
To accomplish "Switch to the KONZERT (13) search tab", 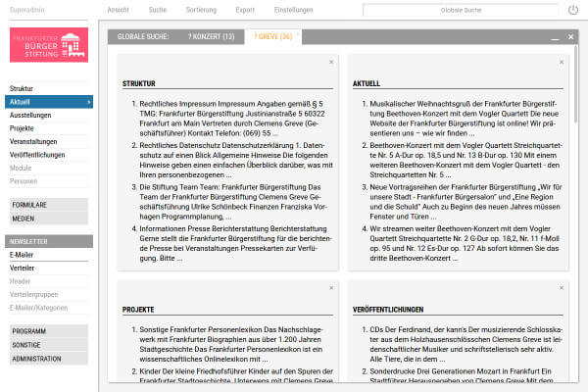I will coord(212,37).
